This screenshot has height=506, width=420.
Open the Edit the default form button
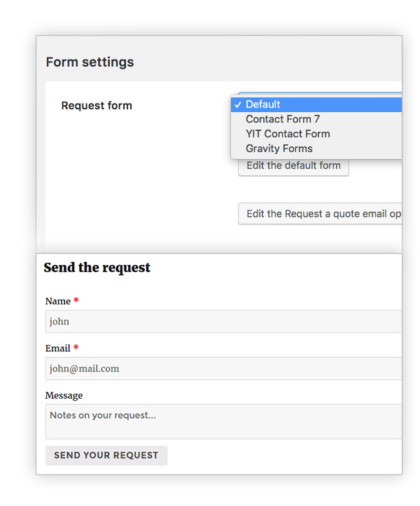293,166
